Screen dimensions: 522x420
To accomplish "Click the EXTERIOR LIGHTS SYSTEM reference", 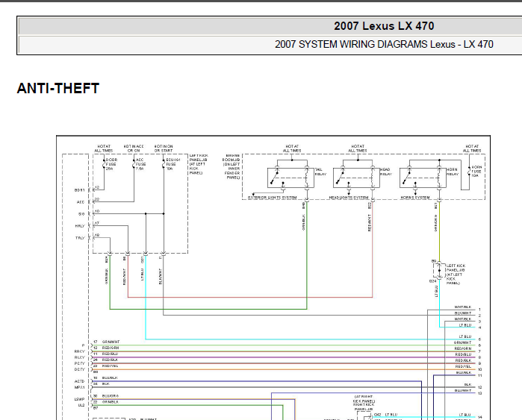I will click(273, 198).
